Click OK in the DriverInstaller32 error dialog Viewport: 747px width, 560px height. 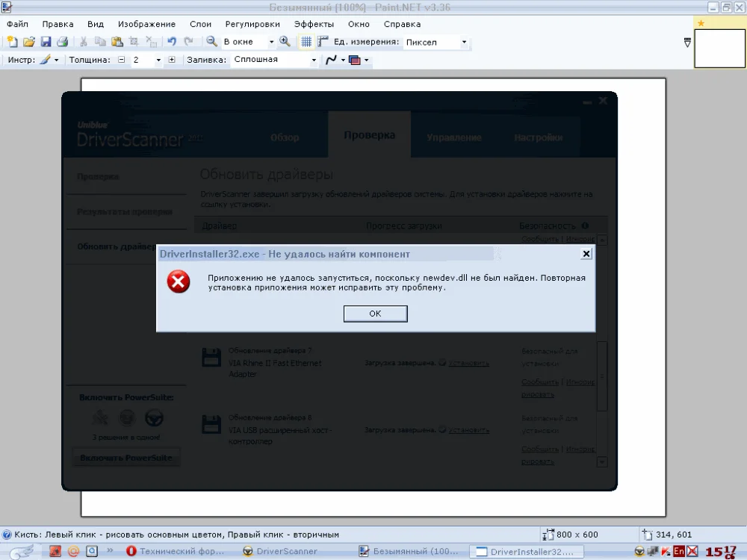[376, 314]
